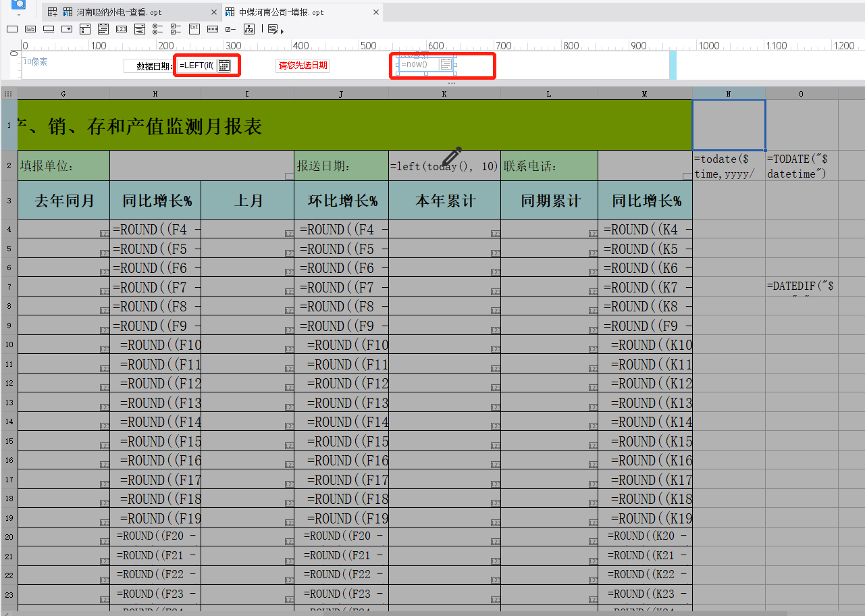Click the 产、销、存和产值监测月报表 title cell
865x616 pixels.
(x=355, y=125)
